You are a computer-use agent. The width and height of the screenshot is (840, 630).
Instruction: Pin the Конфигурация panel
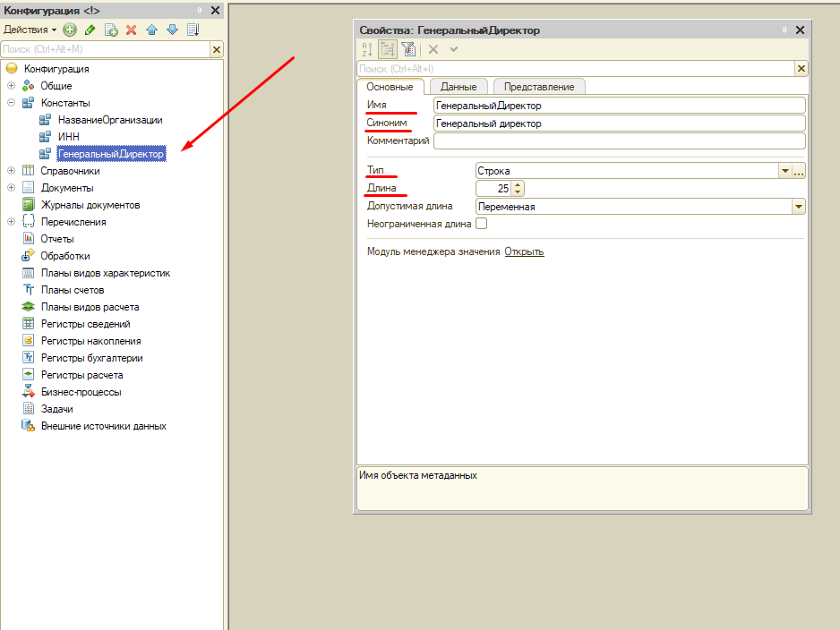click(x=200, y=10)
